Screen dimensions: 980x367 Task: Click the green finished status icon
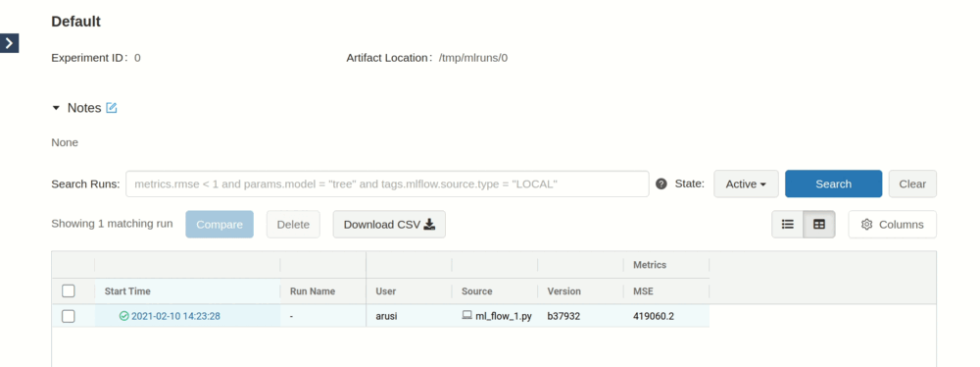123,316
